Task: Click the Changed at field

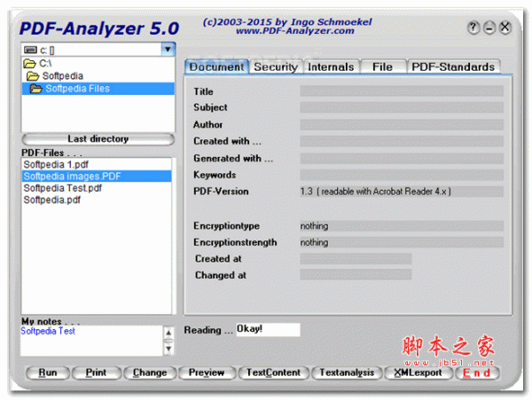Action: [x=356, y=275]
